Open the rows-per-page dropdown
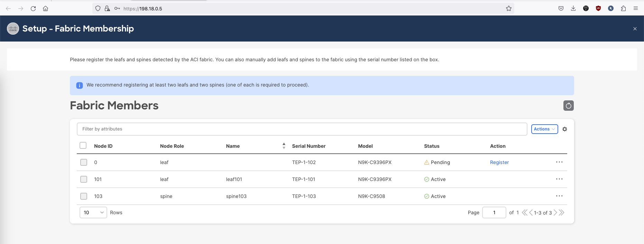This screenshot has width=644, height=244. click(x=93, y=213)
